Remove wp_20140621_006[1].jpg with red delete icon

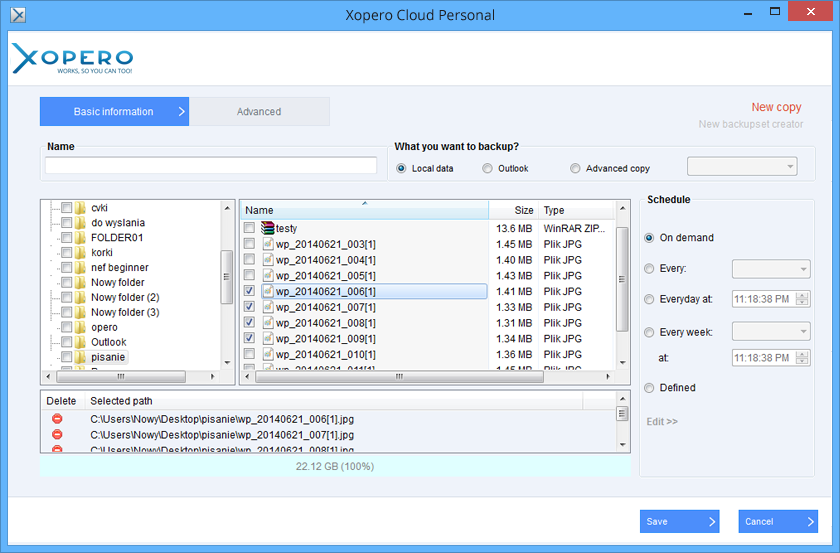(x=57, y=419)
